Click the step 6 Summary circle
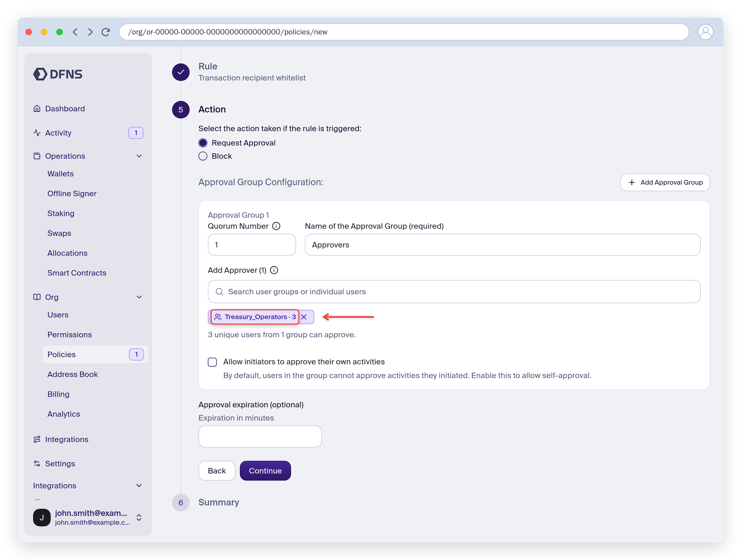This screenshot has height=560, width=741. [181, 502]
